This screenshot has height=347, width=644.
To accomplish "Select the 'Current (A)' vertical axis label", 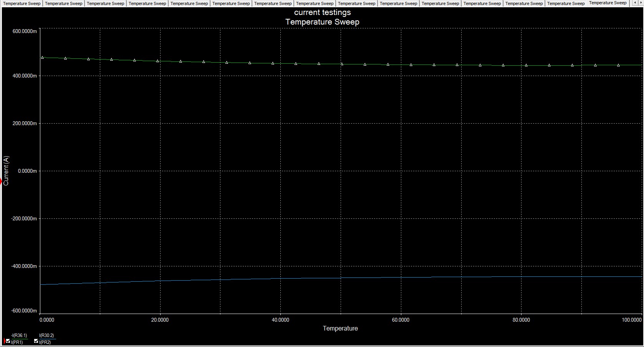I will coord(6,171).
